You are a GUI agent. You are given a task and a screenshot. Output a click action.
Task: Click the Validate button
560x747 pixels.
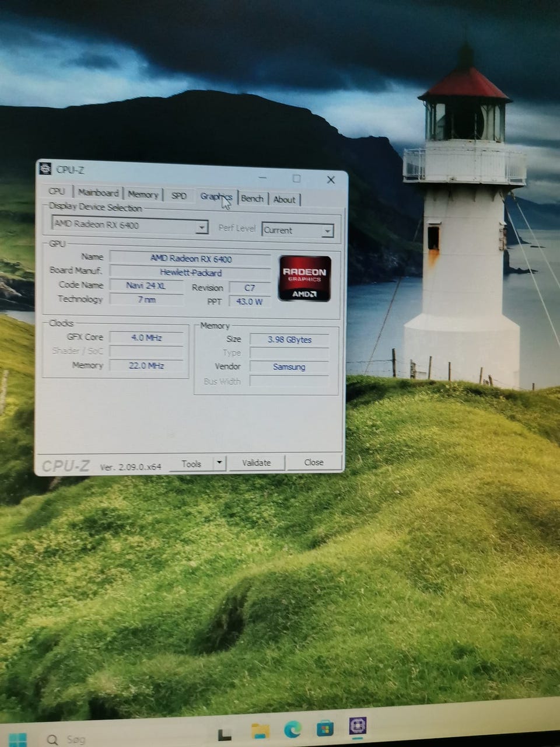[256, 463]
